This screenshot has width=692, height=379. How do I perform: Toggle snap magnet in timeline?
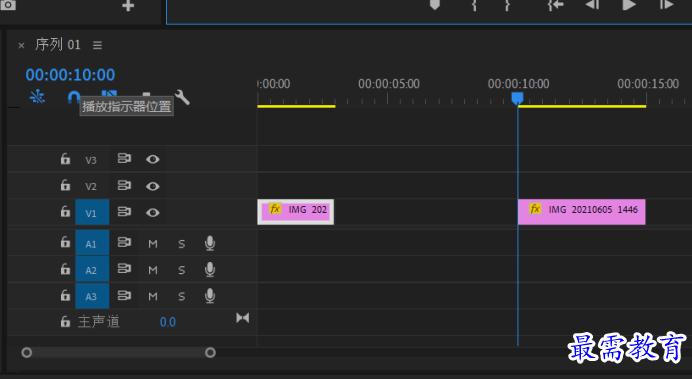click(74, 97)
